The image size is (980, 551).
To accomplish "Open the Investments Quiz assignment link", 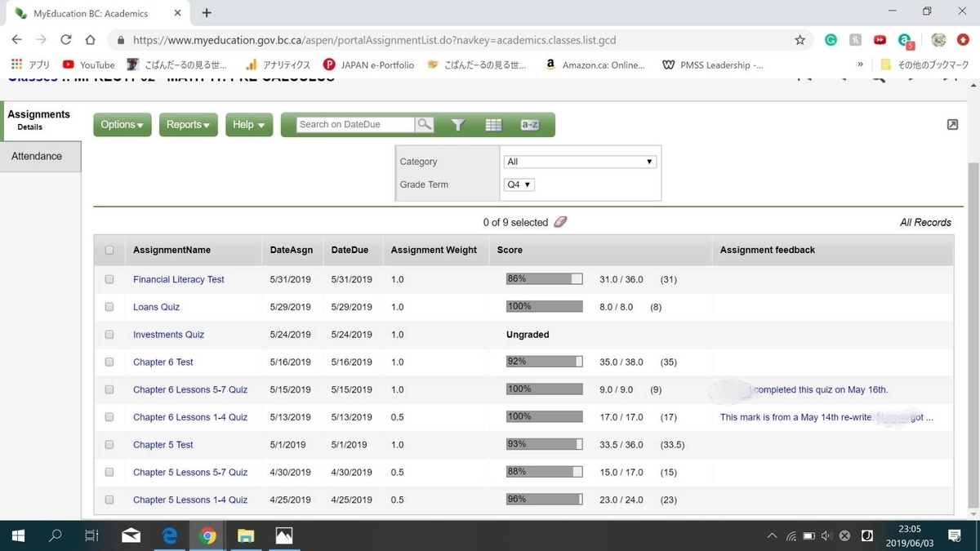I will (168, 335).
